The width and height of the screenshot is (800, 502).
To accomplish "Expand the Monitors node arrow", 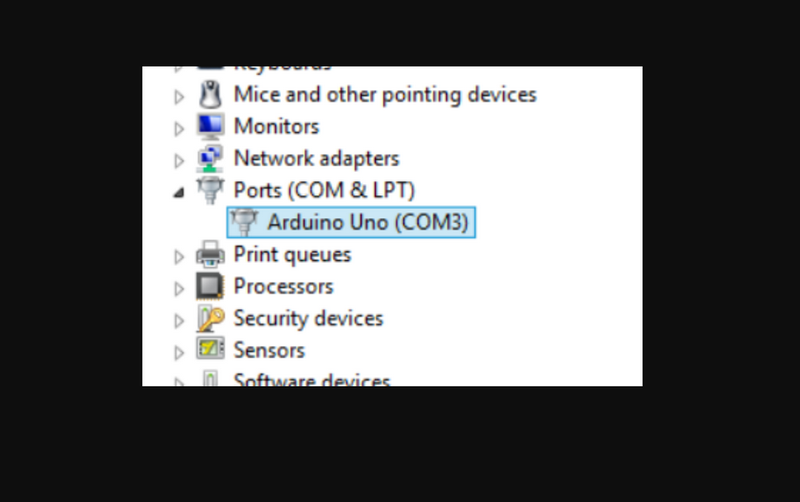I will pyautogui.click(x=179, y=128).
